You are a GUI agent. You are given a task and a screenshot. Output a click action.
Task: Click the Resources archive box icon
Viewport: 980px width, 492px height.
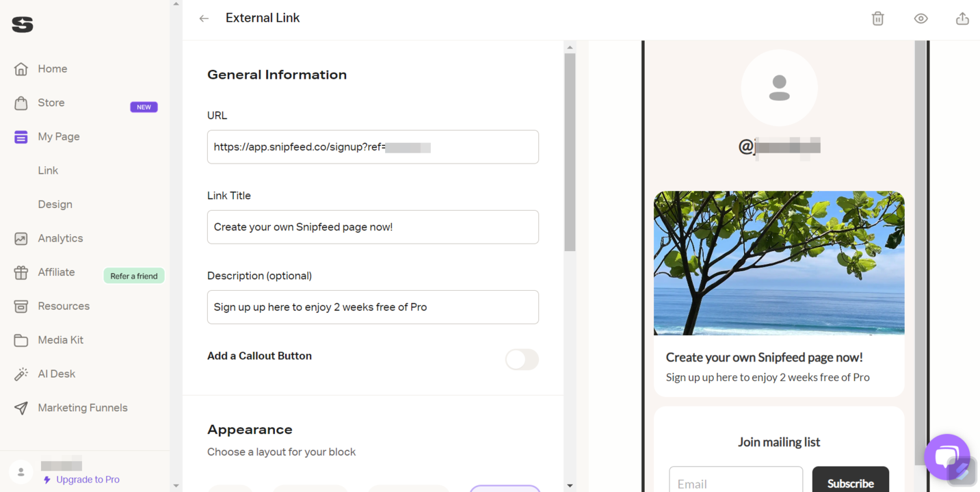(21, 307)
